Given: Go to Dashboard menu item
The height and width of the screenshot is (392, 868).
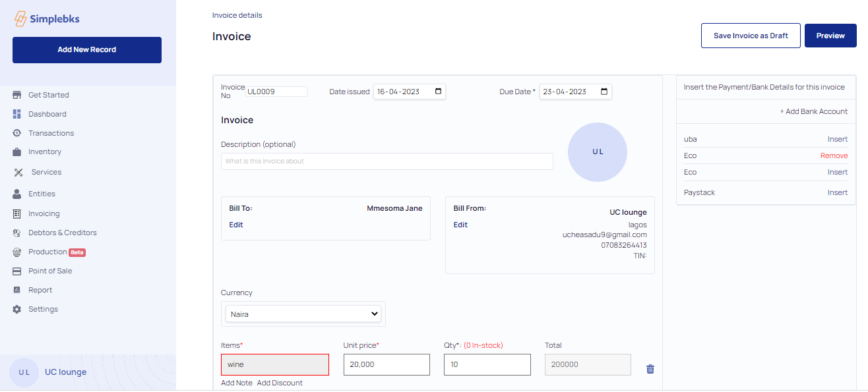Looking at the screenshot, I should [x=47, y=114].
